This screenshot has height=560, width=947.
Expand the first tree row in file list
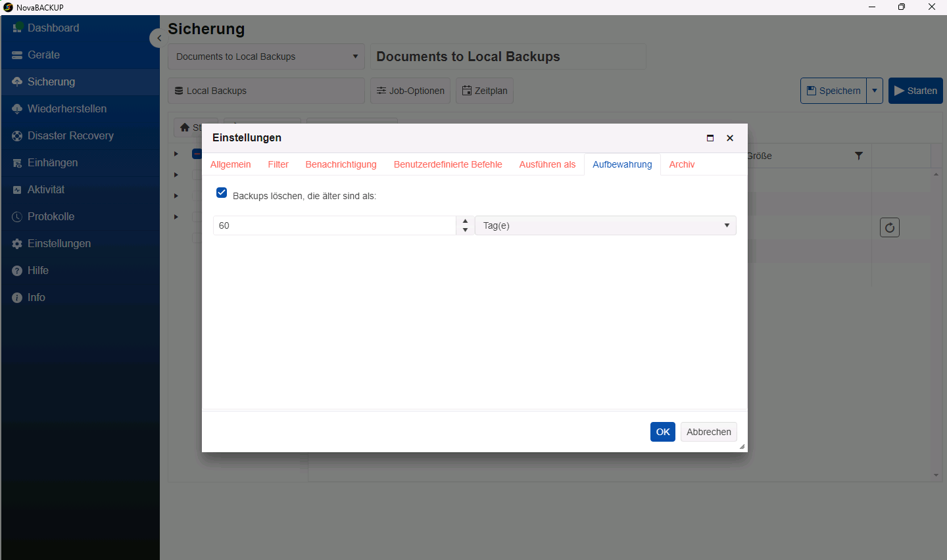176,154
